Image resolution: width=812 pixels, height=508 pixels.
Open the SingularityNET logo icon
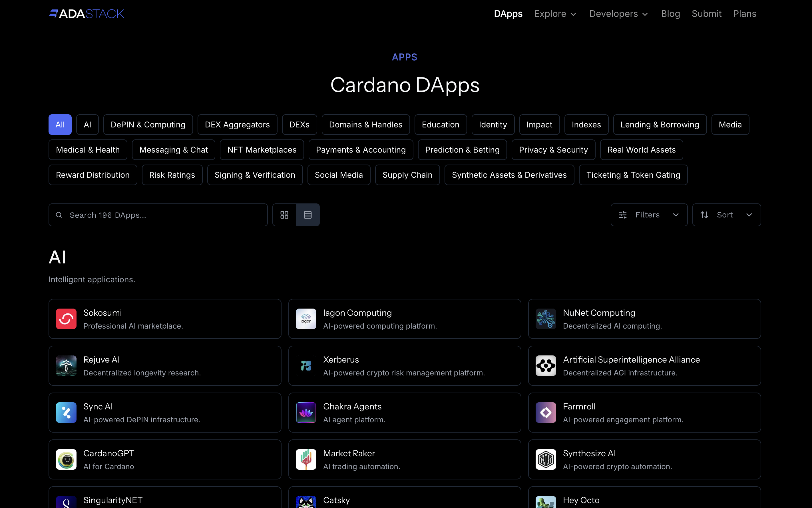(x=66, y=502)
